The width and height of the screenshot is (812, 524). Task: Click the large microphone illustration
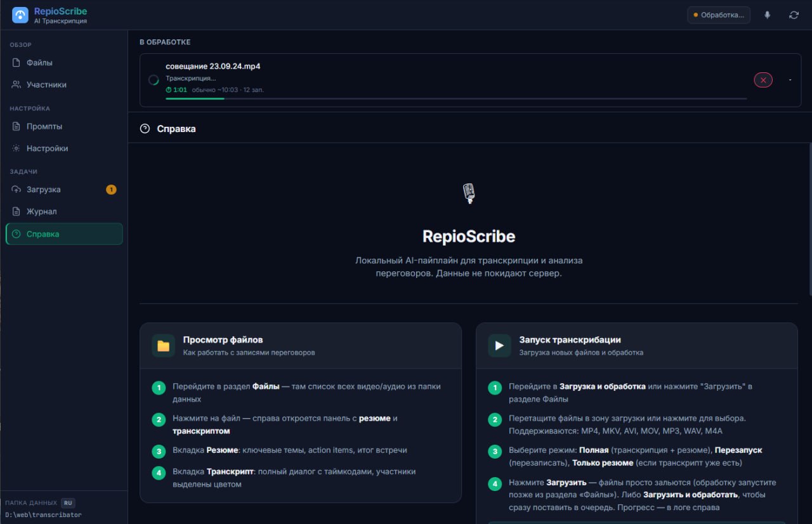[469, 193]
